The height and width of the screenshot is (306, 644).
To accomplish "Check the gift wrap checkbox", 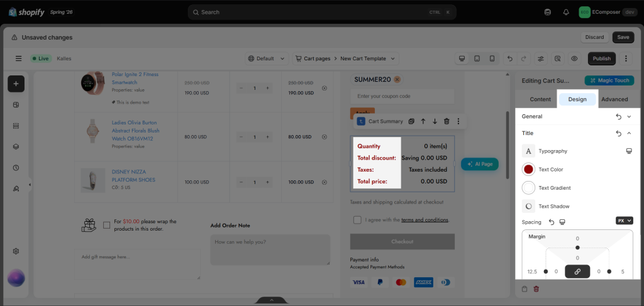I will pos(107,225).
